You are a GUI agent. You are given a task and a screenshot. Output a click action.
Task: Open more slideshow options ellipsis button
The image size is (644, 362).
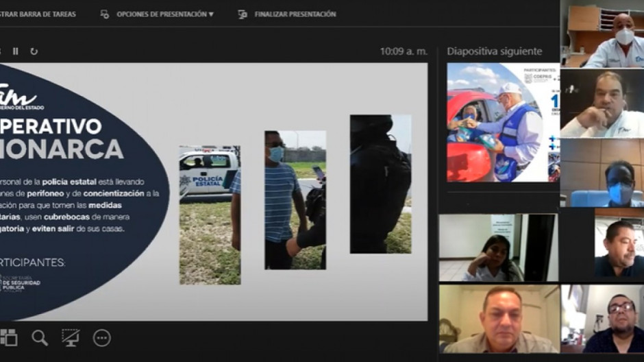(102, 337)
